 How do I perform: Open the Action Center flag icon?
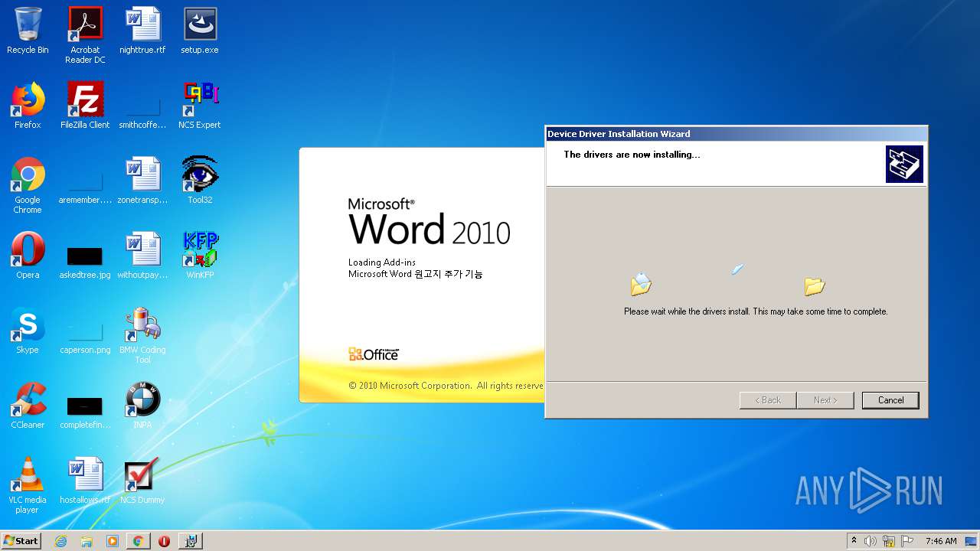pyautogui.click(x=907, y=541)
